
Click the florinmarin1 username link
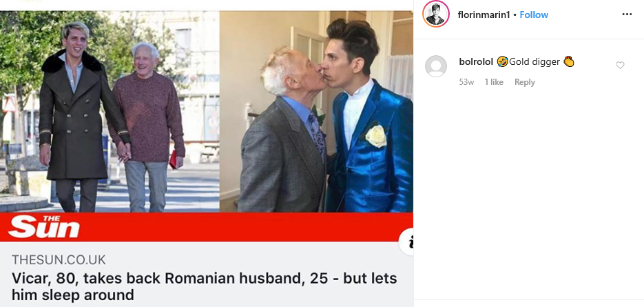click(484, 14)
